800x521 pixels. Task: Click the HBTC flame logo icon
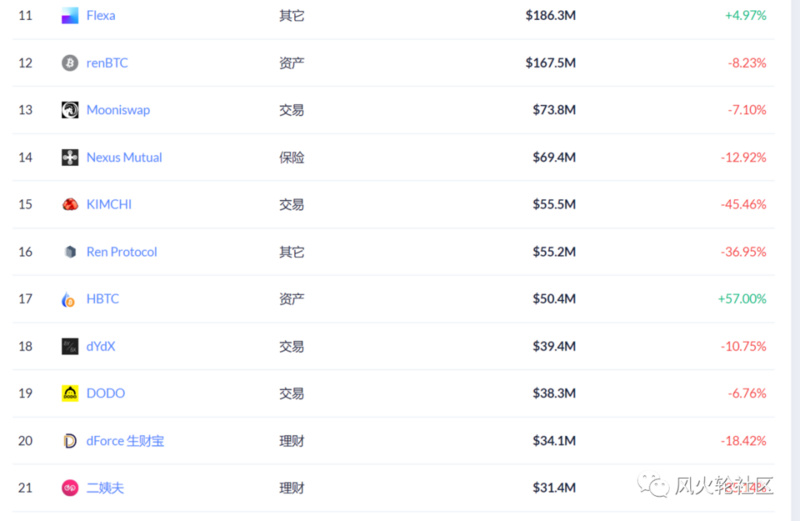click(x=70, y=299)
